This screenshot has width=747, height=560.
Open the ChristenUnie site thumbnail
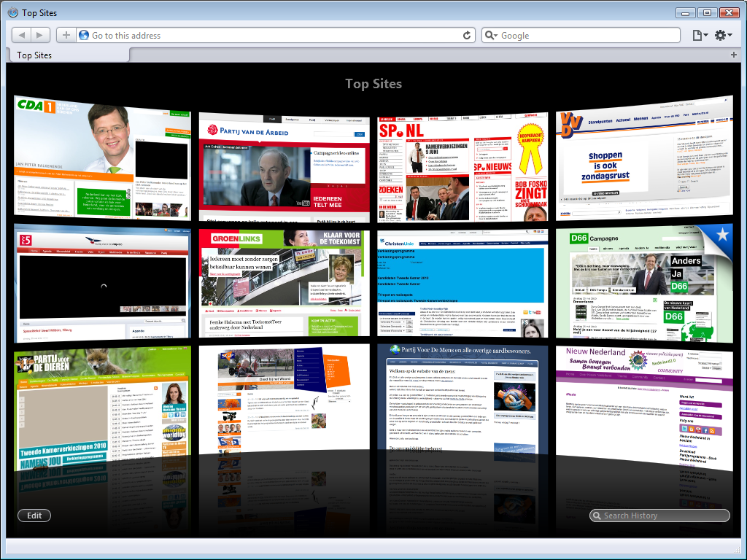pyautogui.click(x=462, y=283)
